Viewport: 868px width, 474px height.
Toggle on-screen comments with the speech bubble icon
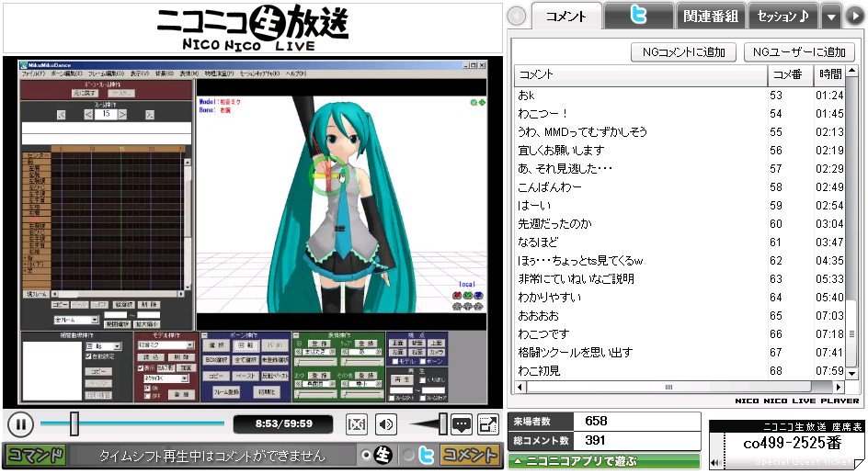tap(462, 424)
